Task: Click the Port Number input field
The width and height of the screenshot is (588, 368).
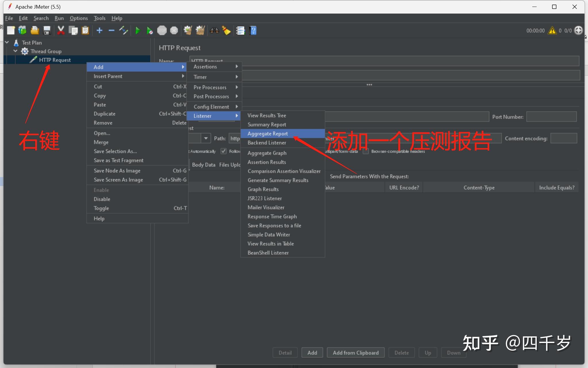Action: click(551, 117)
